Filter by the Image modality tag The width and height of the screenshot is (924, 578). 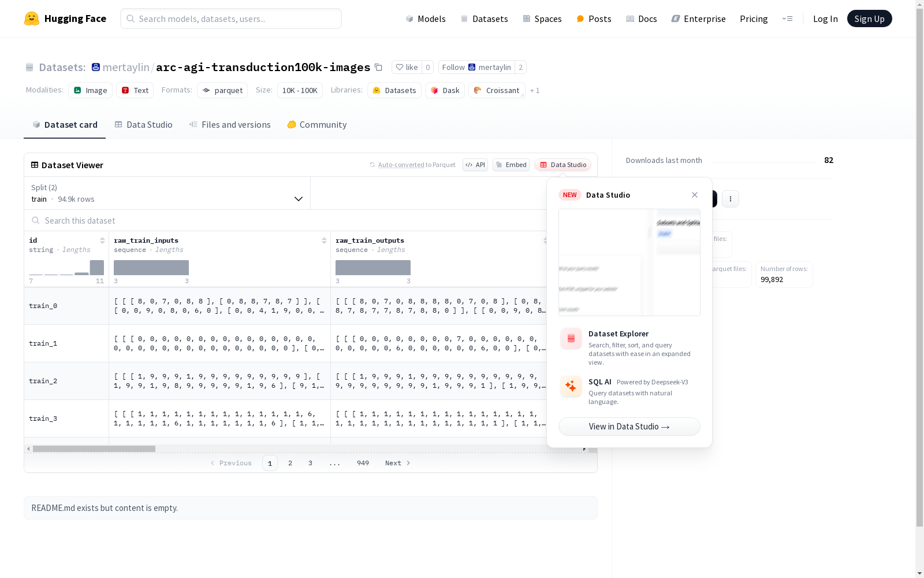coord(91,90)
